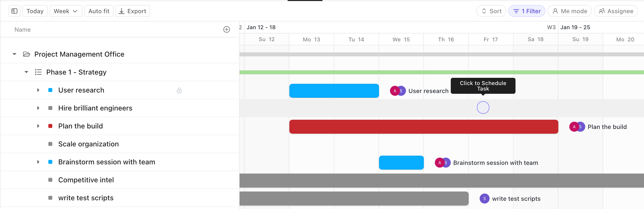Screen dimensions: 644x209
Task: Toggle the Assignee view button
Action: [616, 11]
